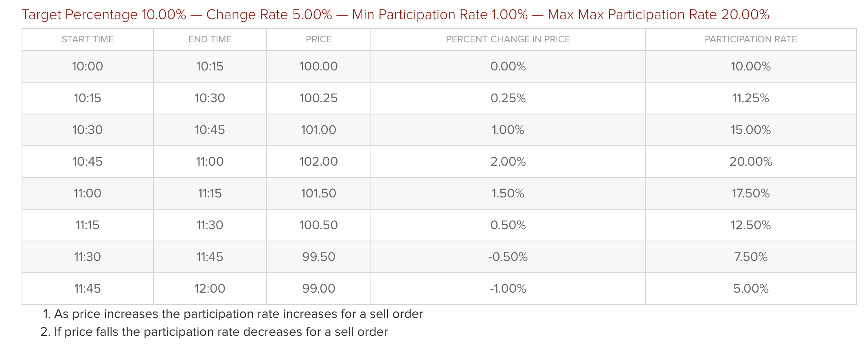The height and width of the screenshot is (346, 868).
Task: Select the 10:00 start time cell
Action: (88, 66)
